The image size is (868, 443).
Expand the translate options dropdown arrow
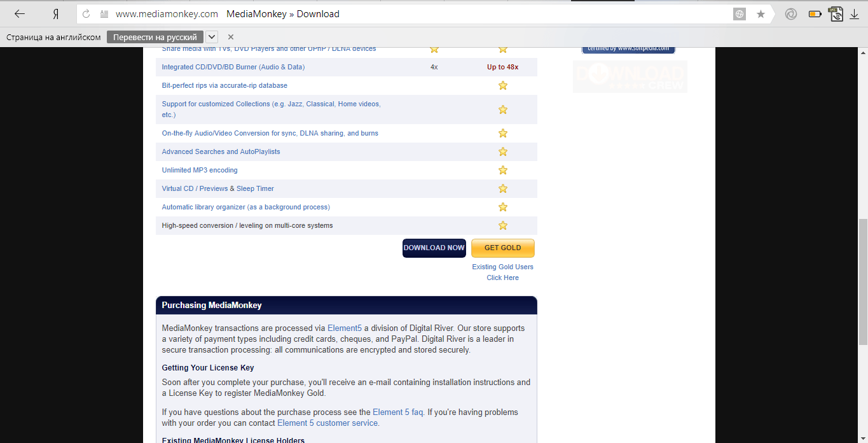point(212,37)
